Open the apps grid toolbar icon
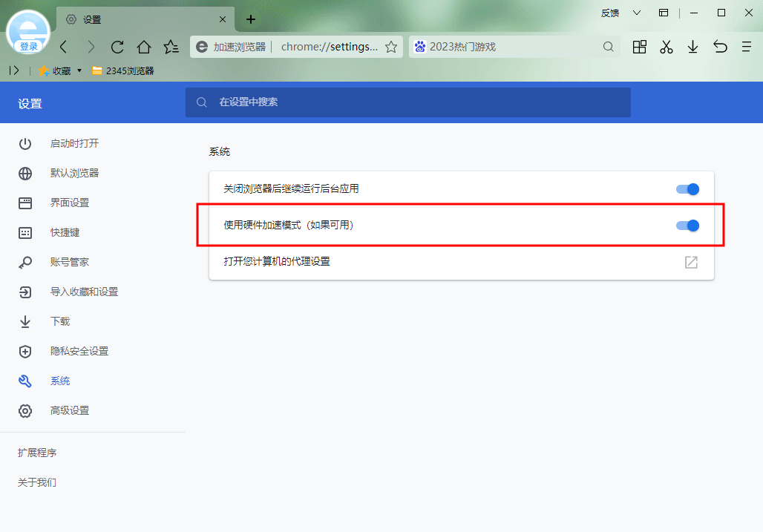This screenshot has height=532, width=763. [639, 47]
